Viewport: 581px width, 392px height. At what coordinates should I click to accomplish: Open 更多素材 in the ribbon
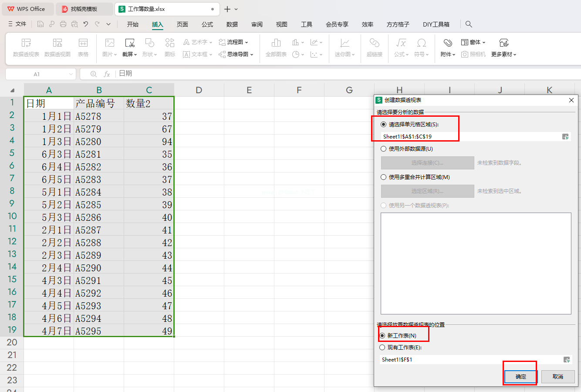tap(504, 47)
